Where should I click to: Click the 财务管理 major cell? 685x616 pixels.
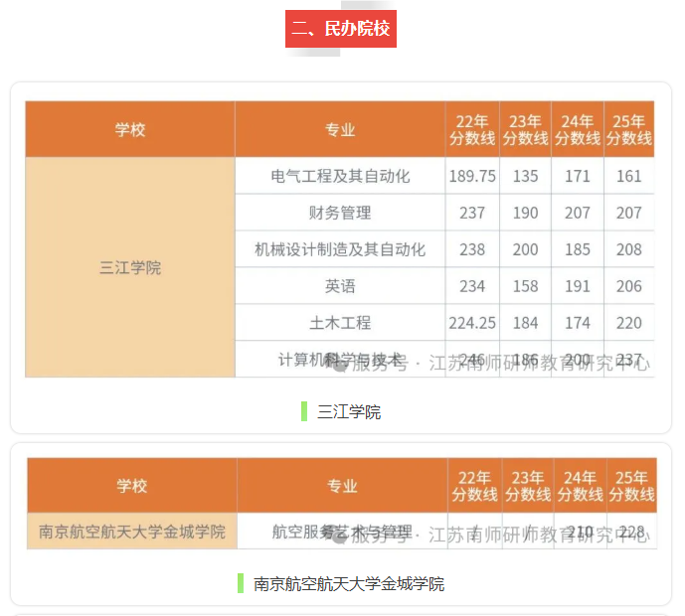[x=340, y=213]
